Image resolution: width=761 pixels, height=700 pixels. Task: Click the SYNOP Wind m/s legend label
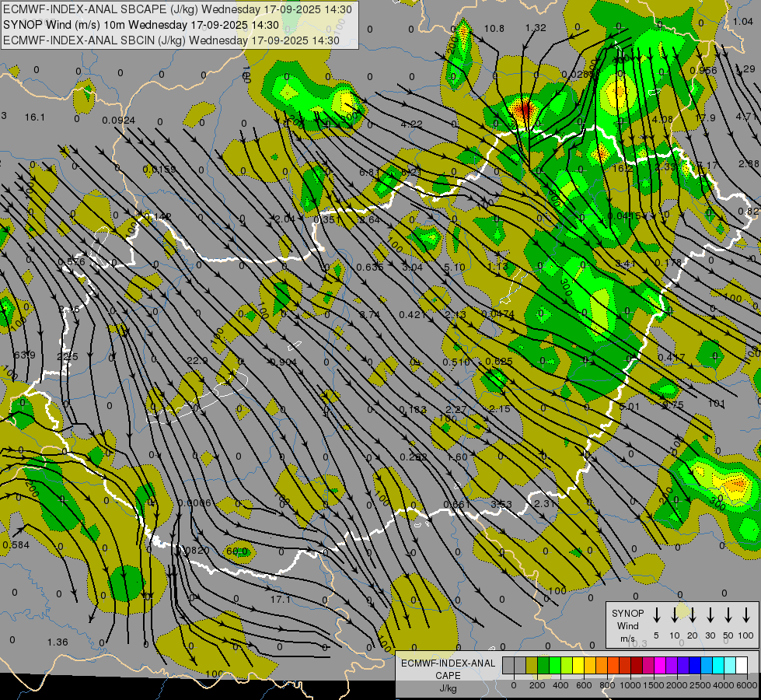pyautogui.click(x=627, y=625)
